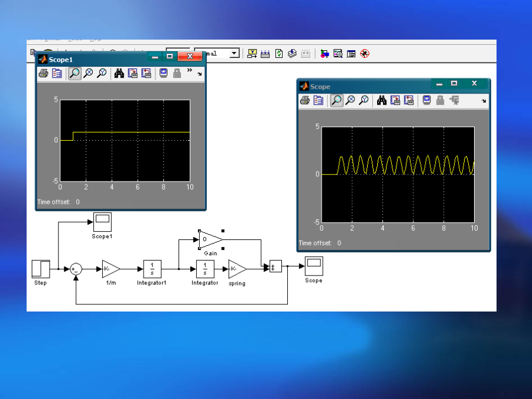Click the Print icon in Scope1 window
The image size is (532, 399).
pyautogui.click(x=43, y=73)
